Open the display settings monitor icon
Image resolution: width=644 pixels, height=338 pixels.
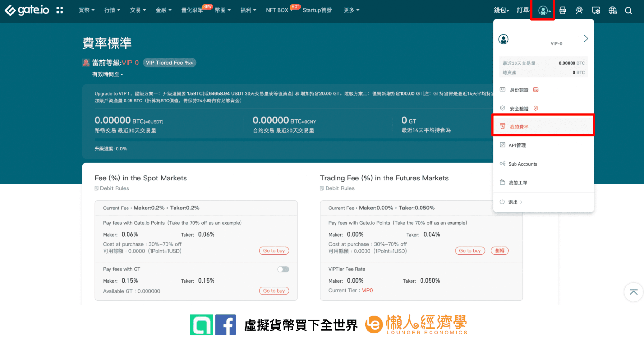click(596, 11)
